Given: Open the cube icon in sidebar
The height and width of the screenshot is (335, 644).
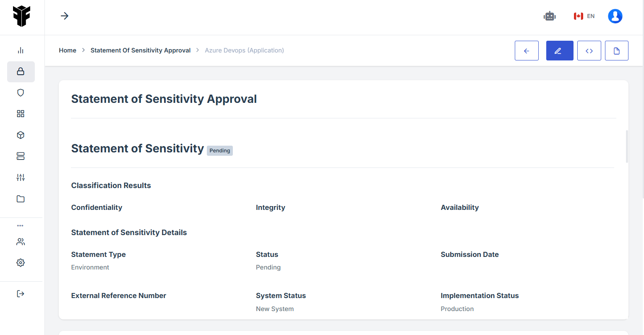Looking at the screenshot, I should 21,135.
